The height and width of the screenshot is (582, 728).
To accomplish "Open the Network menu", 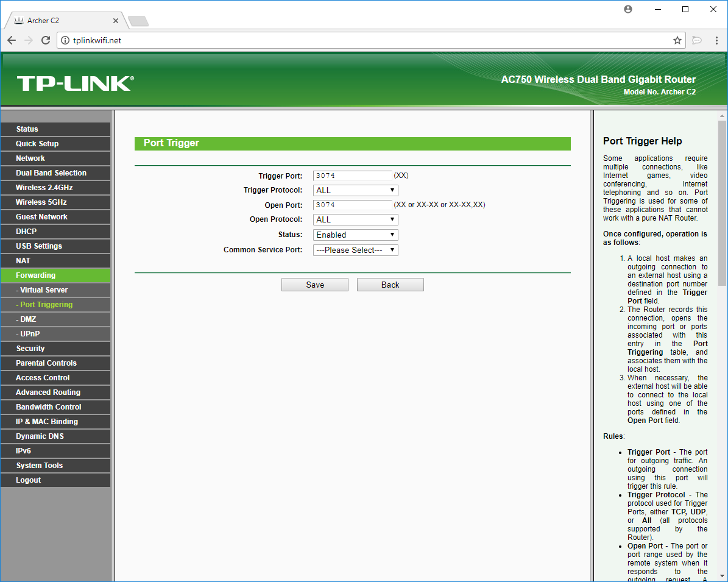I will click(55, 158).
